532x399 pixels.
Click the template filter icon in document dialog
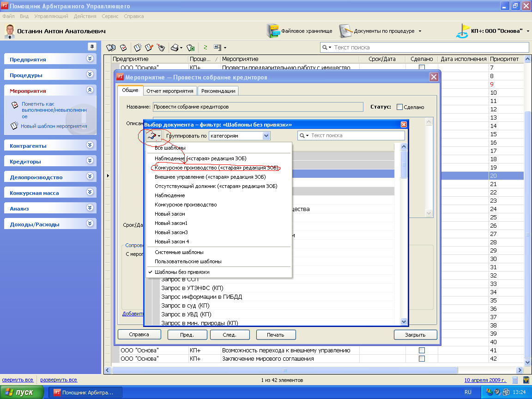151,136
